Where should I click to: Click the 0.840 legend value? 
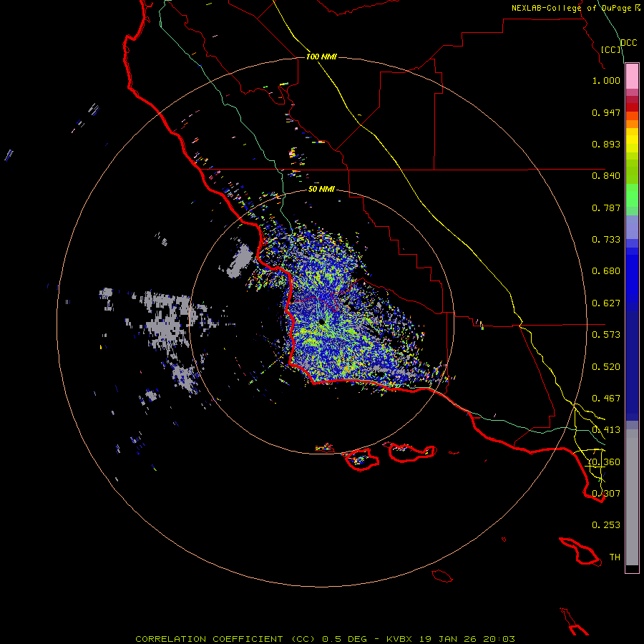[x=606, y=176]
